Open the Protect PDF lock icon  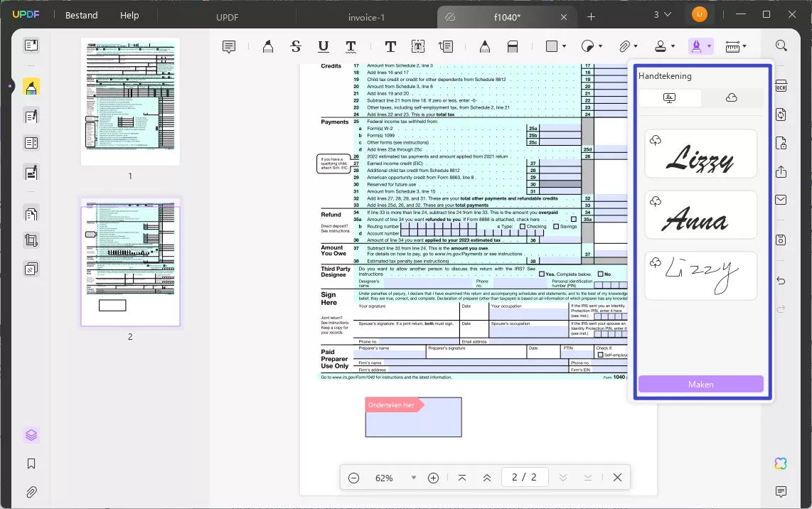pyautogui.click(x=781, y=143)
